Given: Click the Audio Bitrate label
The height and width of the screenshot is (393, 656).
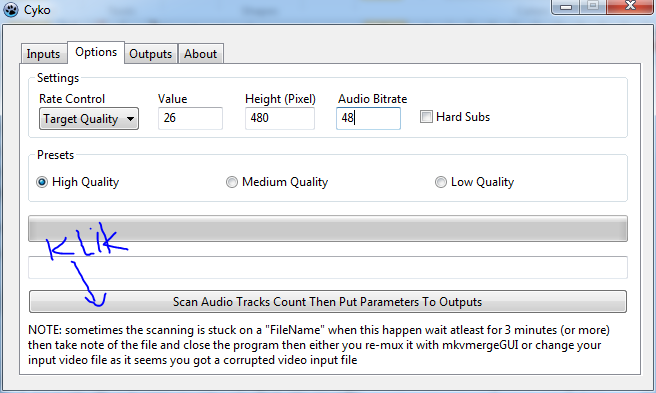Looking at the screenshot, I should click(372, 99).
